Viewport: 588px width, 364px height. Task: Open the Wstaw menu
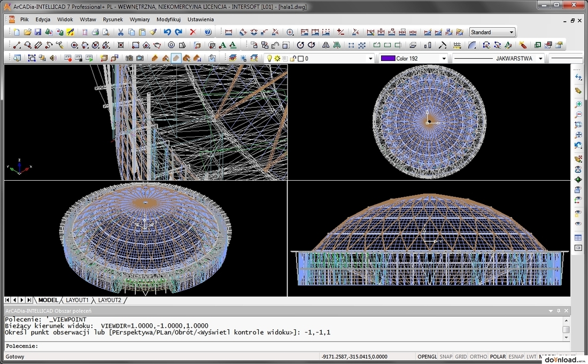pyautogui.click(x=88, y=19)
